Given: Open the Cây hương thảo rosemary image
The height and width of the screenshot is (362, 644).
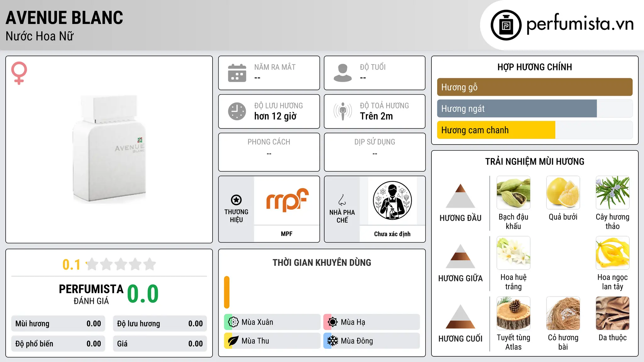Looking at the screenshot, I should point(613,193).
